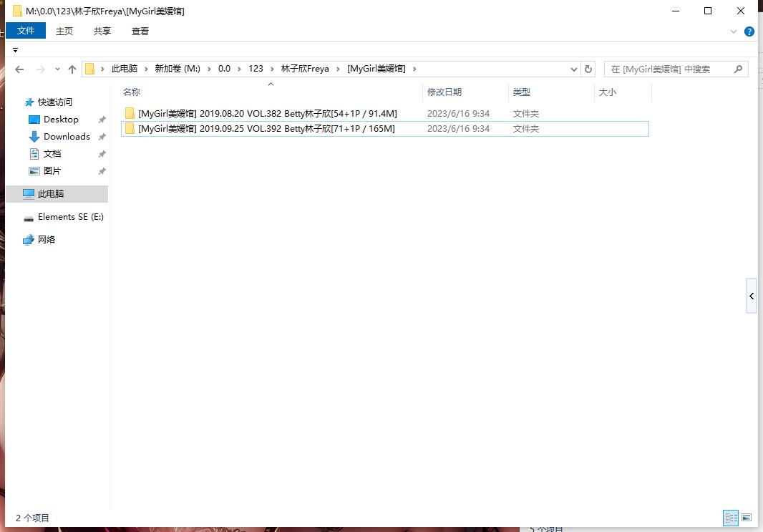Open the recent locations dropdown
The height and width of the screenshot is (532, 763).
(57, 69)
